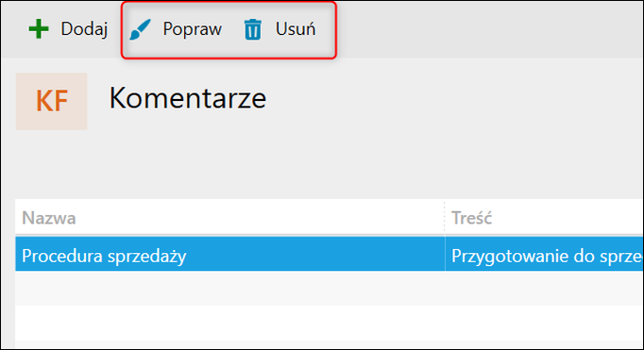644x350 pixels.
Task: Click the green plus Dodaj icon
Action: coord(39,29)
